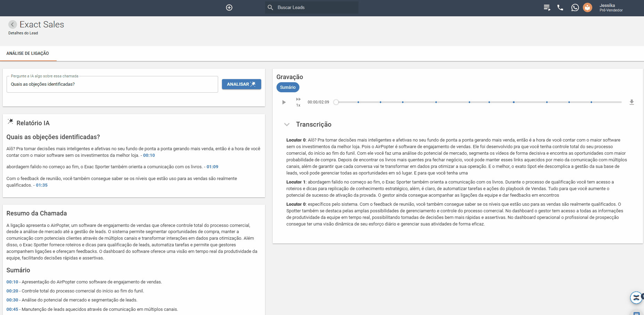Viewport: 644px width, 315px height.
Task: Click the first Locutor 0 transcript paragraph
Action: click(456, 156)
